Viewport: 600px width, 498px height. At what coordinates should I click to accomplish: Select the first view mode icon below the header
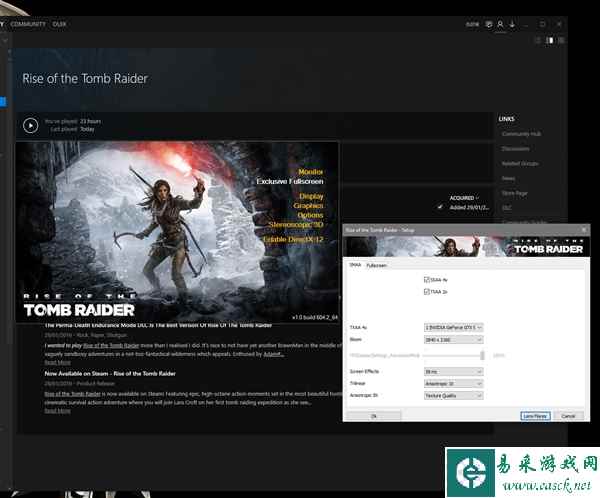[538, 40]
